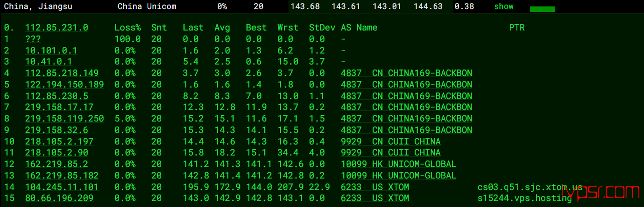644x207 pixels.
Task: Open IP link 10.41.0.1
Action: (49, 62)
